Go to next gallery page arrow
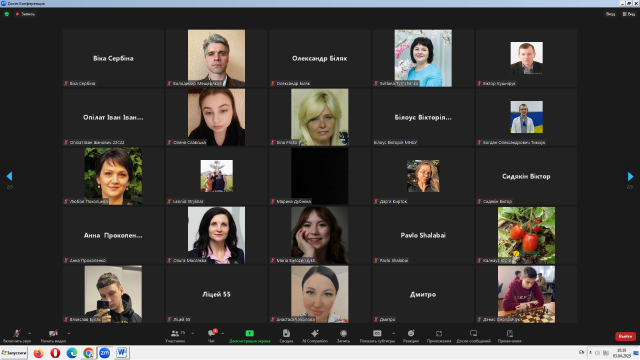The height and width of the screenshot is (360, 640). (x=630, y=176)
